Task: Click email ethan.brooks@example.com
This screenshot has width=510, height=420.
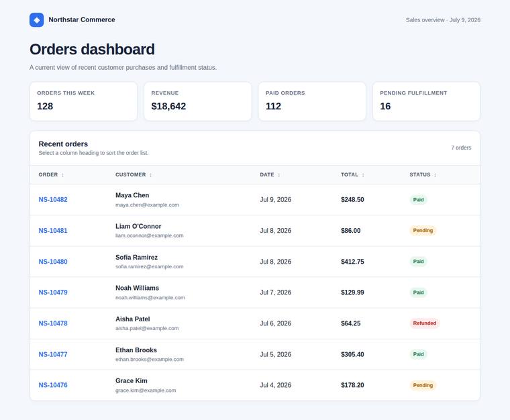Action: click(x=150, y=359)
